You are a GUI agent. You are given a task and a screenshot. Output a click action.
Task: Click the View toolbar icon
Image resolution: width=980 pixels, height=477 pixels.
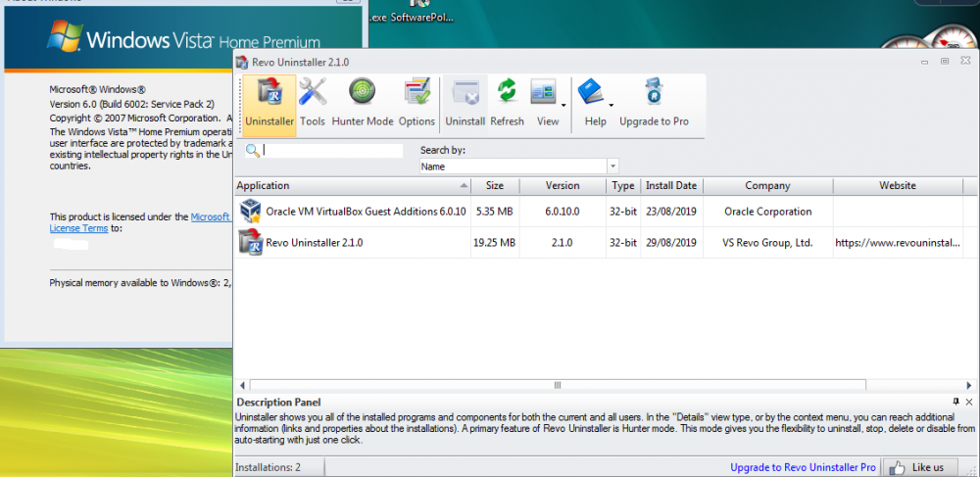(544, 103)
